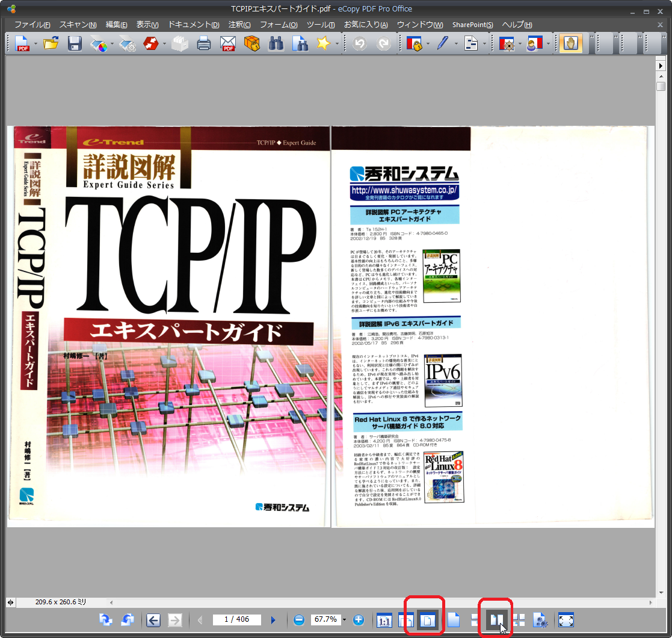Screen dimensions: 672x638
Task: Expand favorites star dropdown arrow
Action: pyautogui.click(x=337, y=44)
